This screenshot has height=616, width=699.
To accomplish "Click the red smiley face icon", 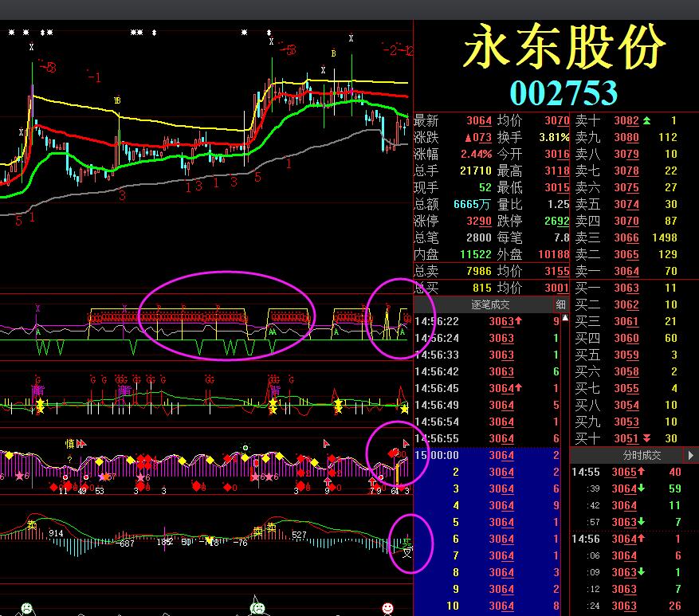I will click(388, 608).
